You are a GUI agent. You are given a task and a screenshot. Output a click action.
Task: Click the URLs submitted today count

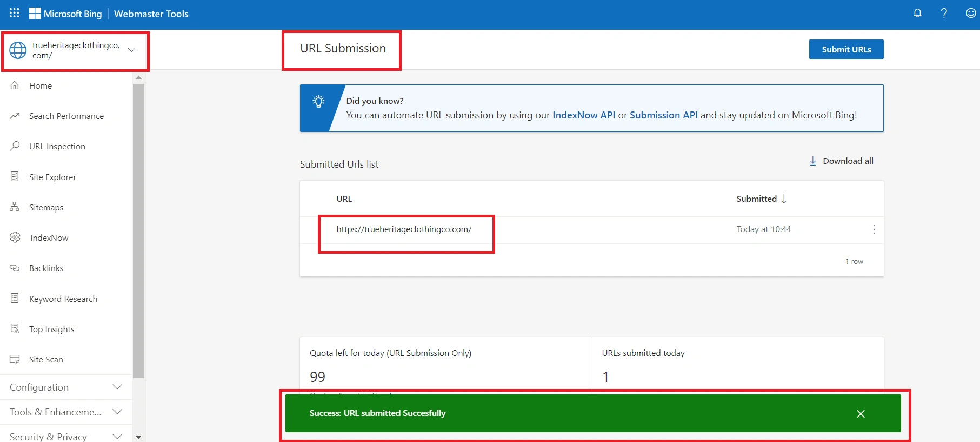coord(605,377)
